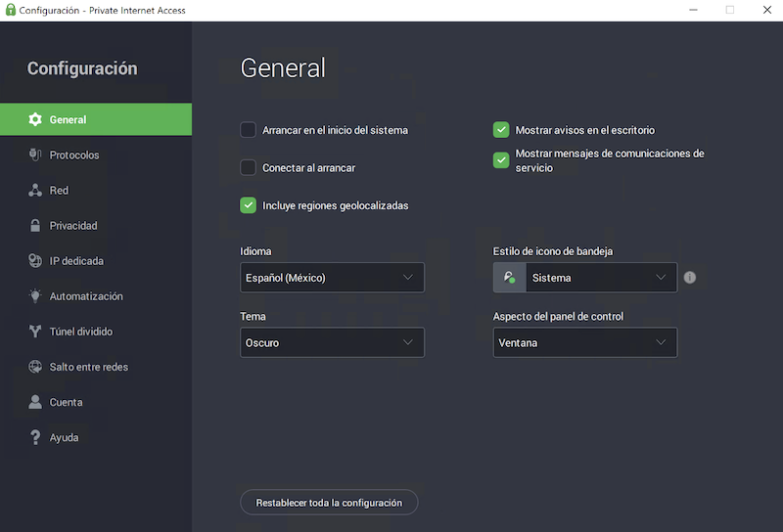Click the Automatización lightbulb icon
Image resolution: width=783 pixels, height=532 pixels.
pyautogui.click(x=35, y=296)
